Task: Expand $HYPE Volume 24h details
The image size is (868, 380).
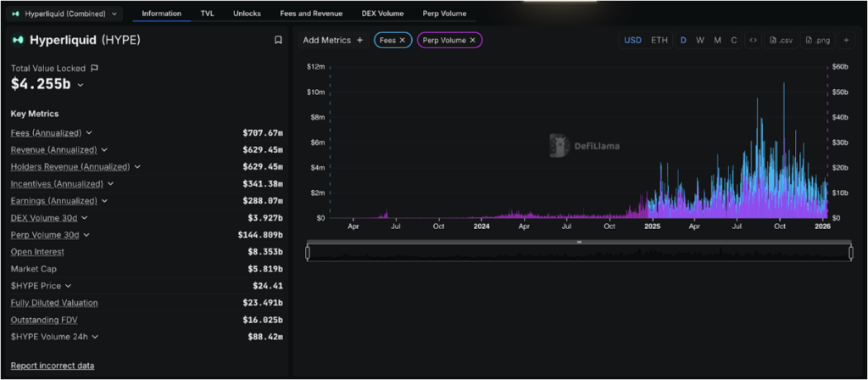Action: tap(97, 336)
